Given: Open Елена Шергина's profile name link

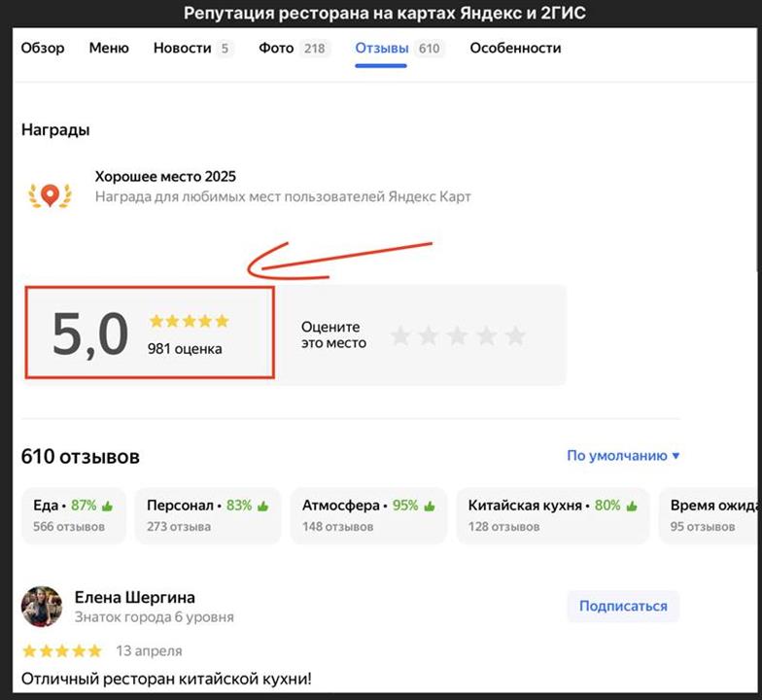Looking at the screenshot, I should coord(135,596).
